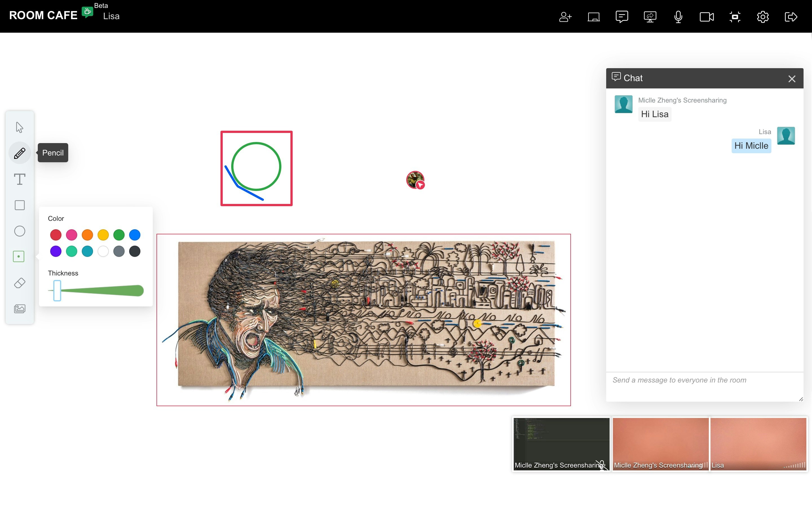The image size is (812, 507).
Task: Toggle the chat panel icon
Action: 621,17
